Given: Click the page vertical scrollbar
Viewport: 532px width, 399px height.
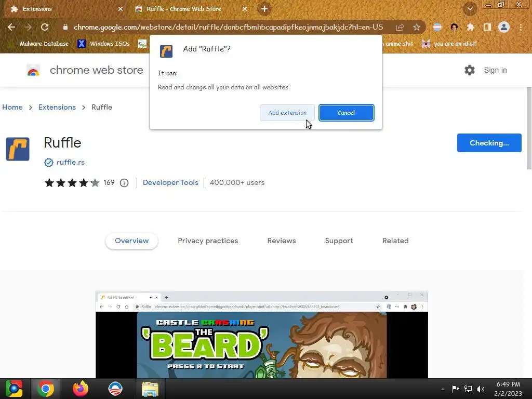Looking at the screenshot, I should [x=529, y=128].
